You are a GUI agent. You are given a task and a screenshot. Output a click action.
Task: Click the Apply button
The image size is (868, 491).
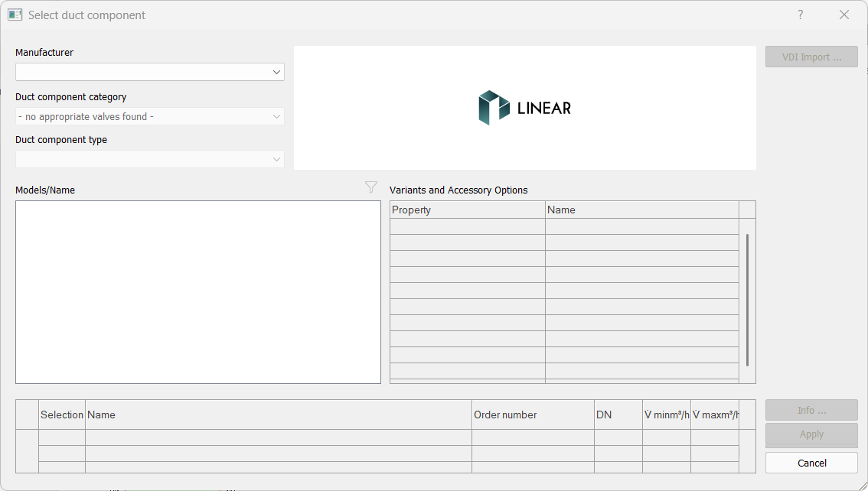click(811, 434)
